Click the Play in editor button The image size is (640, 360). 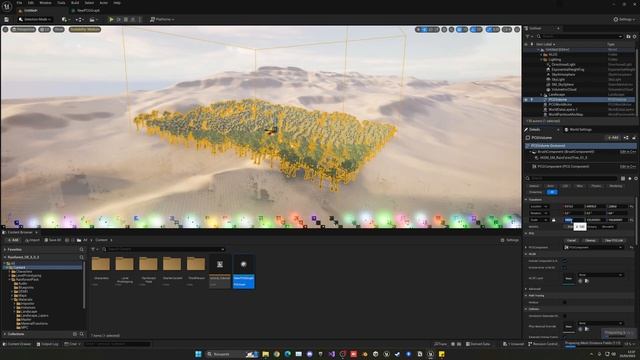point(111,19)
